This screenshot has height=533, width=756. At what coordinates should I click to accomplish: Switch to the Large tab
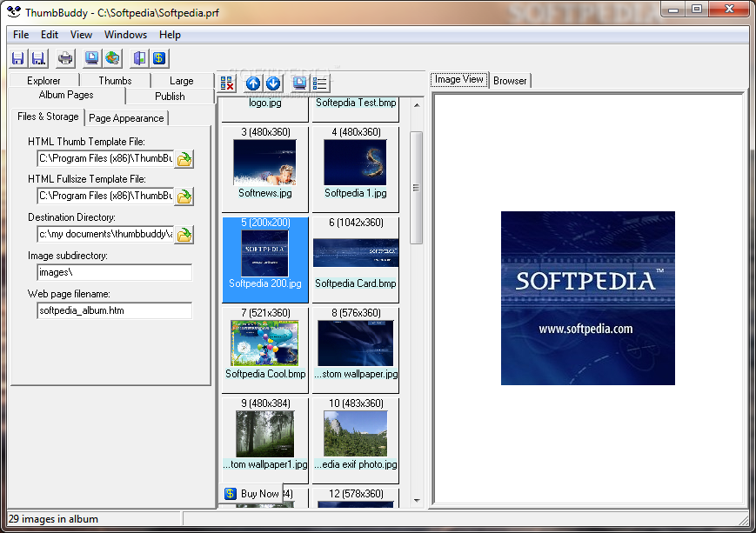(181, 81)
